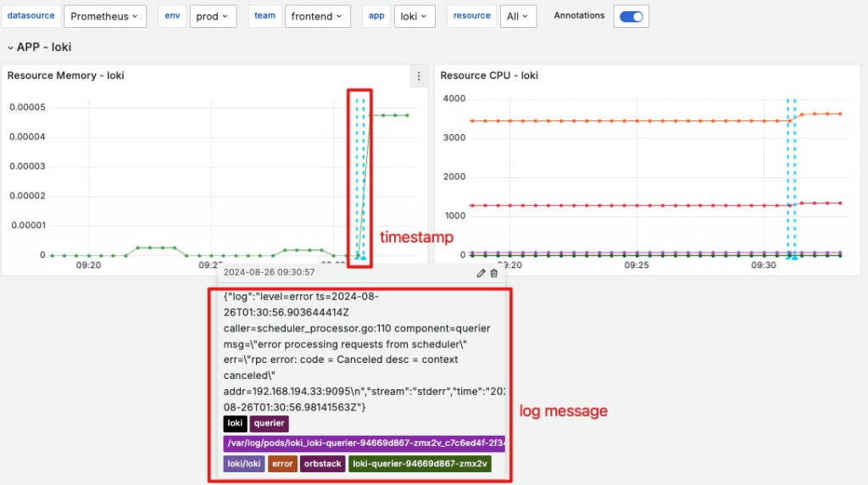868x485 pixels.
Task: Click the team variable label
Action: click(x=264, y=16)
